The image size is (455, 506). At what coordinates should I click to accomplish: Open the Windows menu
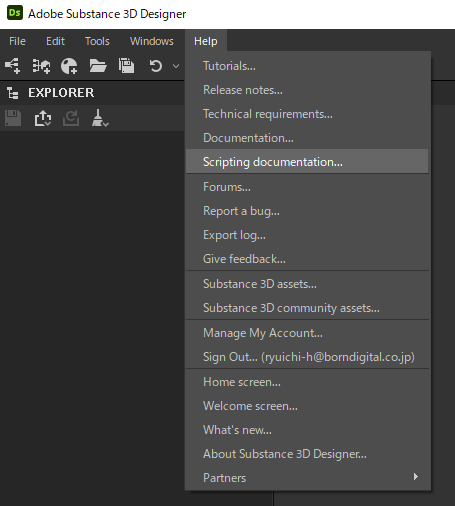pyautogui.click(x=152, y=41)
